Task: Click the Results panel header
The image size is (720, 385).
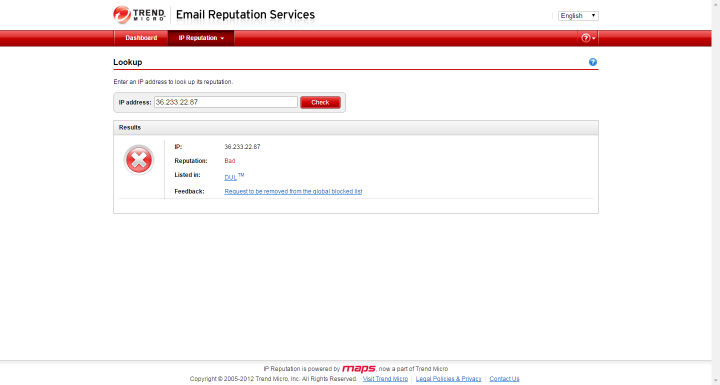Action: tap(356, 128)
